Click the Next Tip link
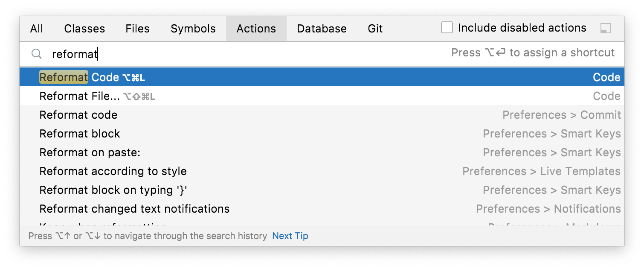644x269 pixels. click(x=290, y=236)
